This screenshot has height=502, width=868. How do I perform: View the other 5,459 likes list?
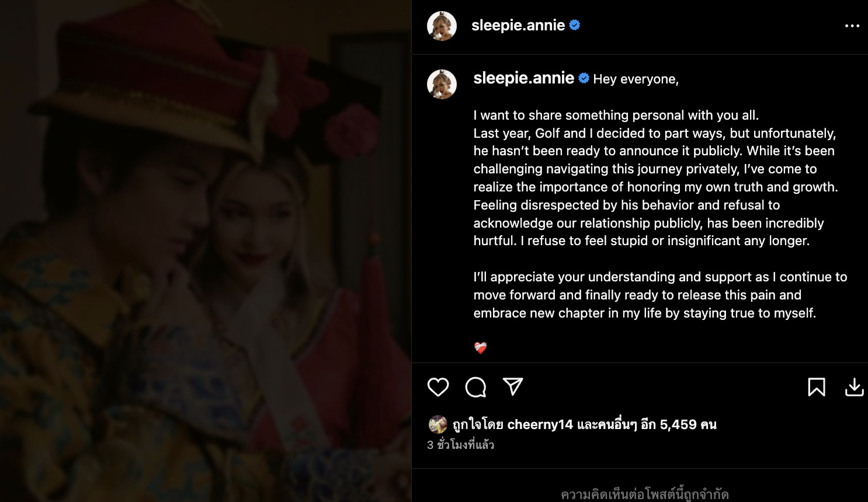tap(647, 424)
